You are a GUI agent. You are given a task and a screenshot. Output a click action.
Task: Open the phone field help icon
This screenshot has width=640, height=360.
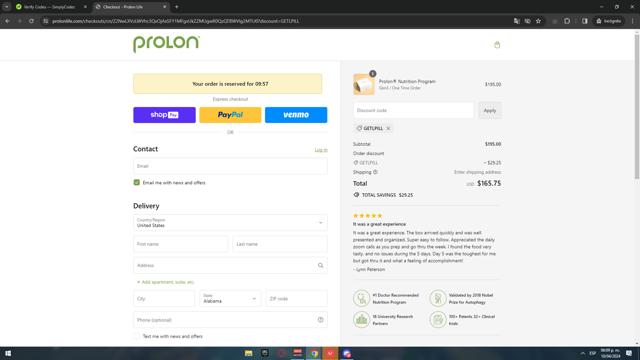click(x=320, y=320)
